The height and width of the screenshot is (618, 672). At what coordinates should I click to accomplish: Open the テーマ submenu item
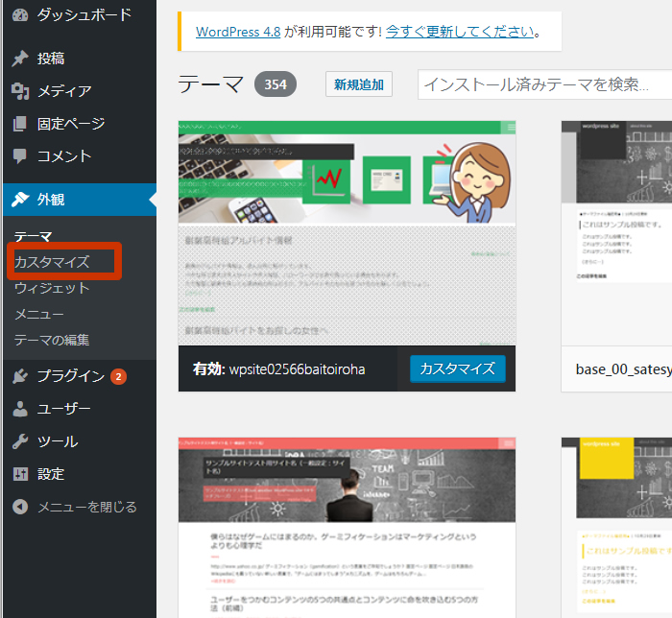point(33,236)
